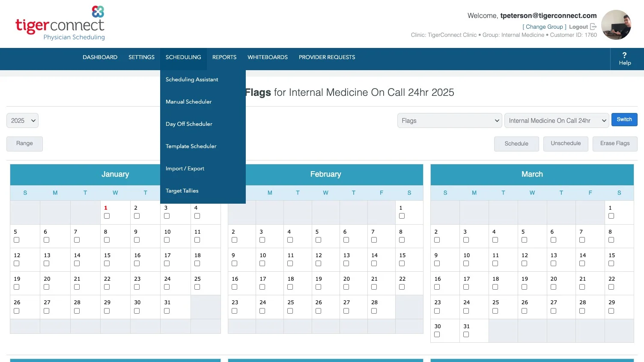The width and height of the screenshot is (644, 362).
Task: Click the logout arrow icon
Action: [x=593, y=27]
